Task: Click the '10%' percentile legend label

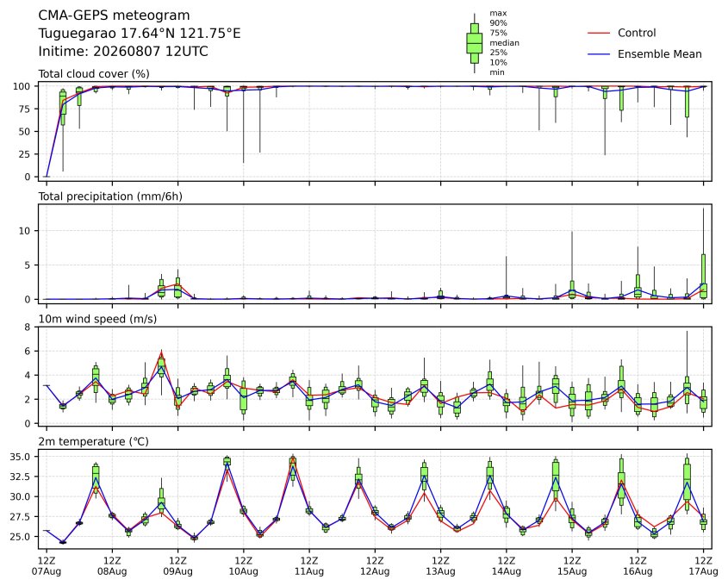Action: [x=498, y=62]
